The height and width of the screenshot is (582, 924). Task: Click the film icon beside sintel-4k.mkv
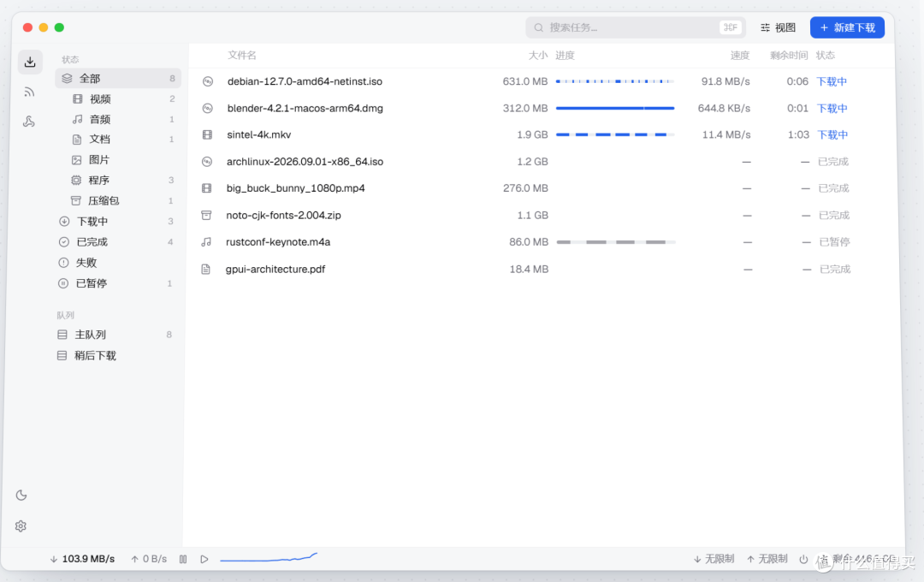(x=207, y=135)
